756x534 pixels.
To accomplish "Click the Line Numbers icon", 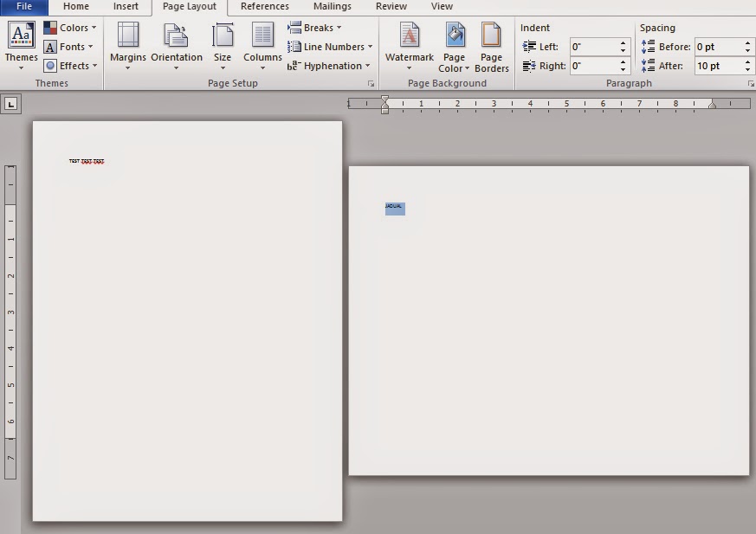I will [x=294, y=47].
